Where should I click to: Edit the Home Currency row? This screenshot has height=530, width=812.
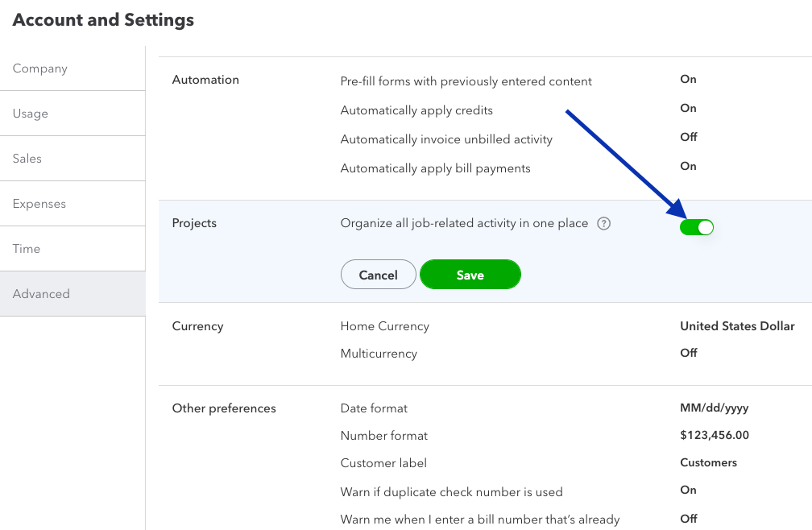(x=385, y=326)
